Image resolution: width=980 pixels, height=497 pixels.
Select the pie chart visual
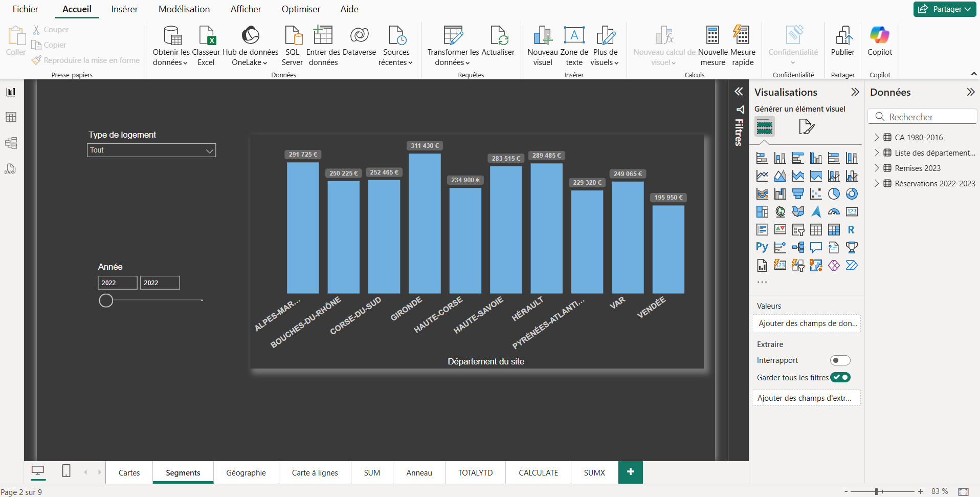[x=834, y=194]
